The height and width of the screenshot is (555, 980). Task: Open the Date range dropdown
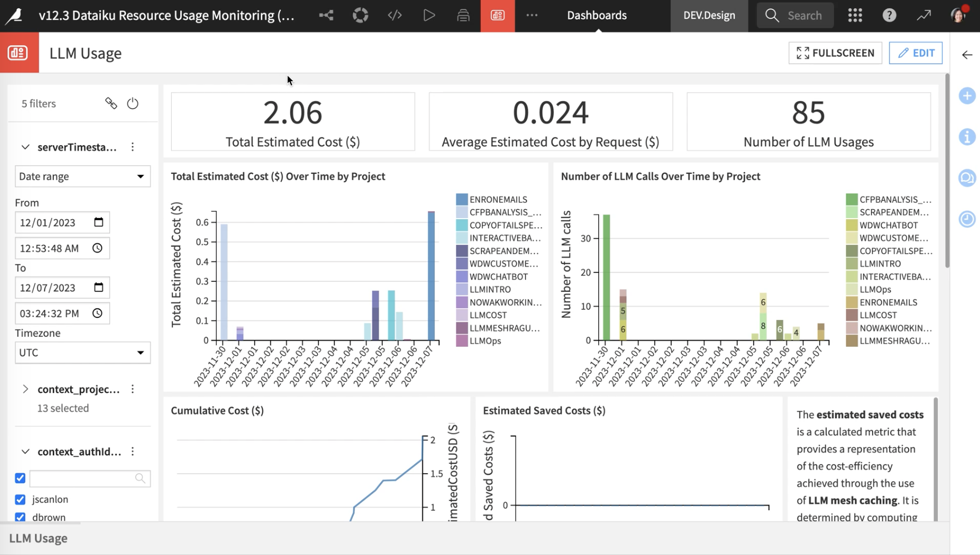click(x=82, y=176)
